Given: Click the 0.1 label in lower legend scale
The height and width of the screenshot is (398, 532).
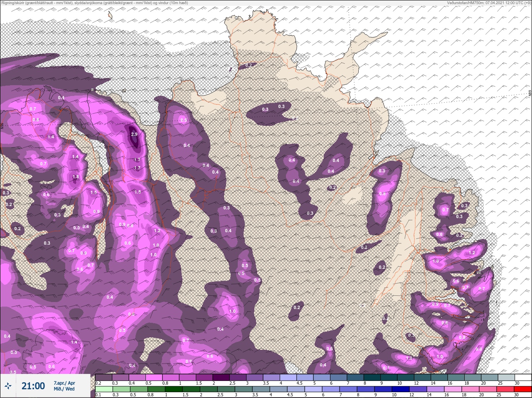Looking at the screenshot, I should (98, 395).
